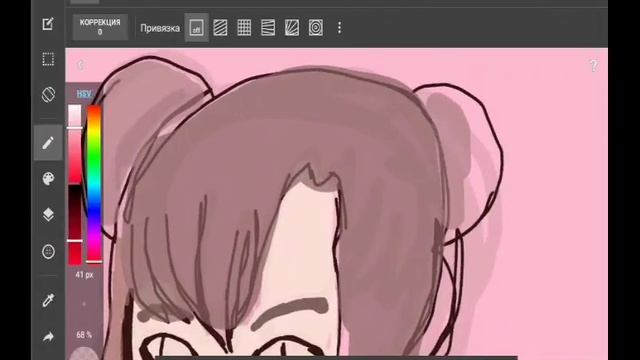The image size is (640, 360).
Task: Pick a hue on the rainbow bar
Action: pos(94,184)
